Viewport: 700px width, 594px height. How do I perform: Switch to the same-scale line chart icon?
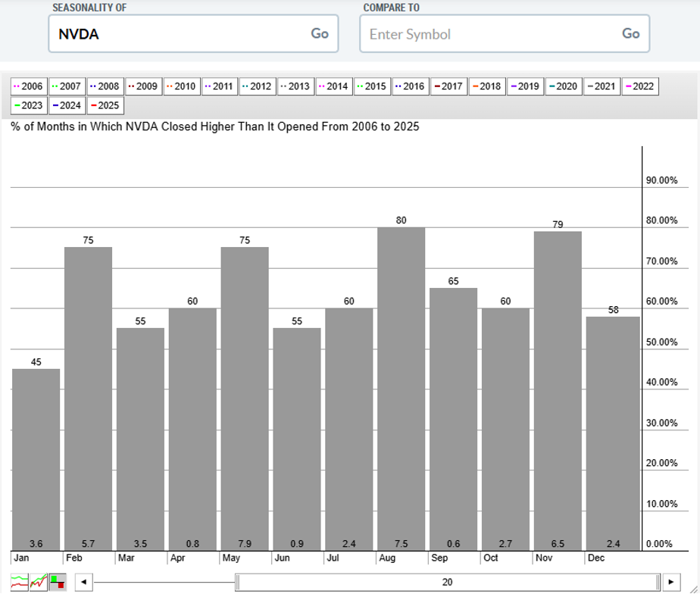click(38, 582)
